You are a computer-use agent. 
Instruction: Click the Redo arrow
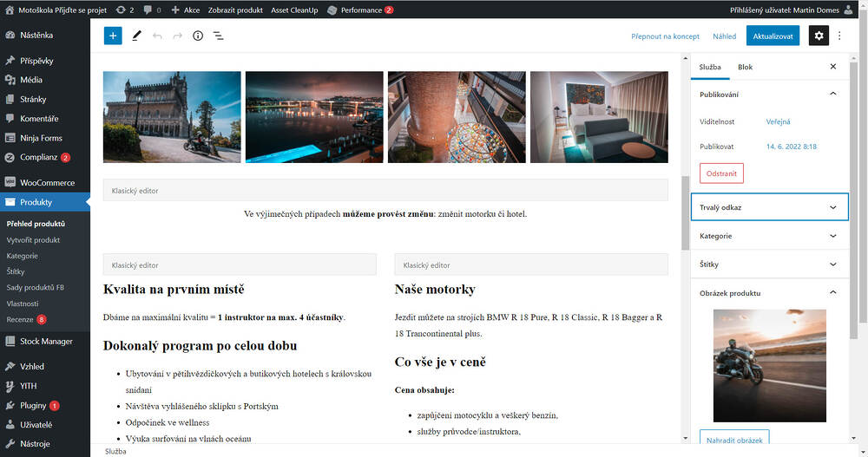[x=177, y=36]
